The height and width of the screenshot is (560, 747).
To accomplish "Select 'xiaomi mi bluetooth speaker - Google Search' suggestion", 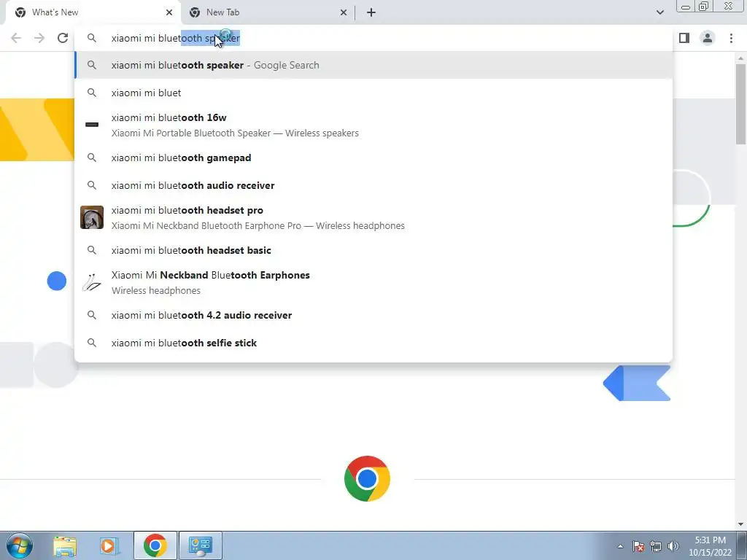I will [x=374, y=65].
